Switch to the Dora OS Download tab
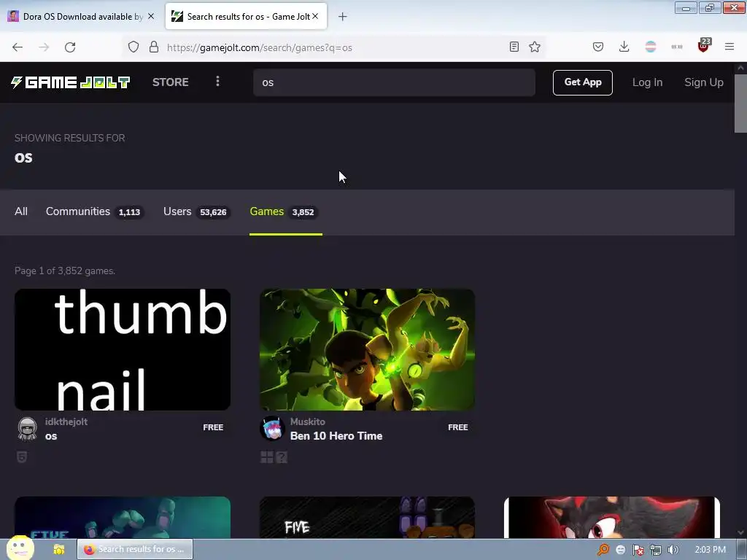Viewport: 747px width, 560px height. point(81,16)
